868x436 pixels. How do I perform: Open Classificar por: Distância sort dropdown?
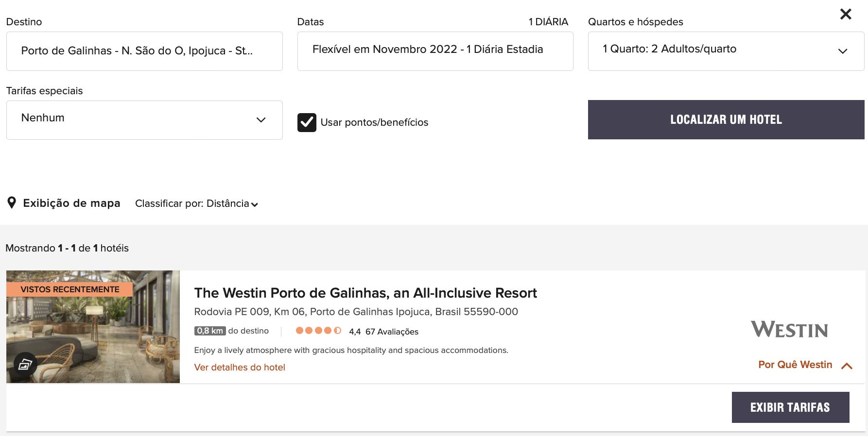tap(197, 203)
